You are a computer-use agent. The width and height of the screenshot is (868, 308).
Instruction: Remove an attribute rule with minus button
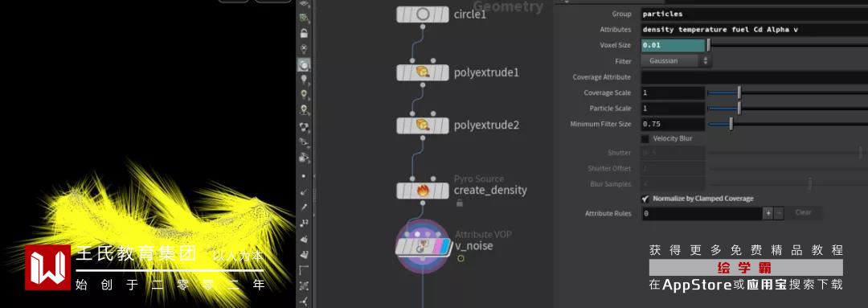(779, 213)
